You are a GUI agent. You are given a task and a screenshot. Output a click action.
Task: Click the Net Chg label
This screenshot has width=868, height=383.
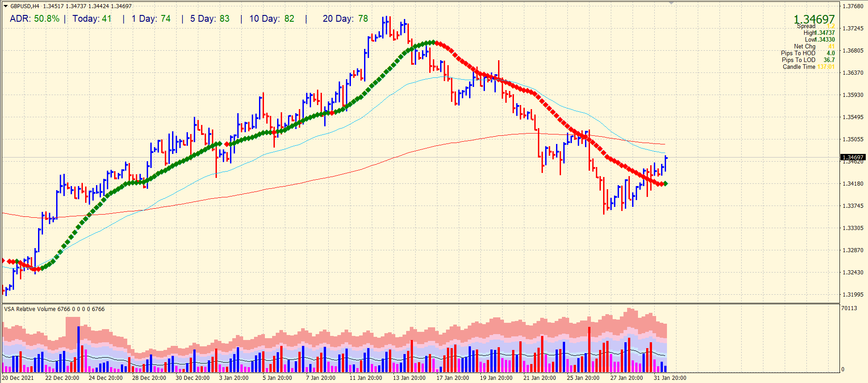(x=805, y=46)
